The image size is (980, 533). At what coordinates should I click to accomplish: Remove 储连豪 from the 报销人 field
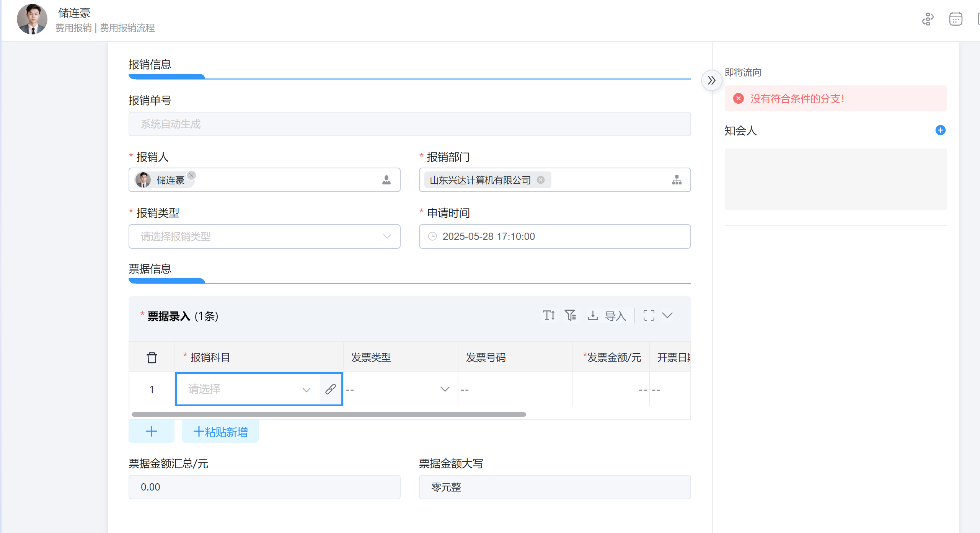coord(191,175)
